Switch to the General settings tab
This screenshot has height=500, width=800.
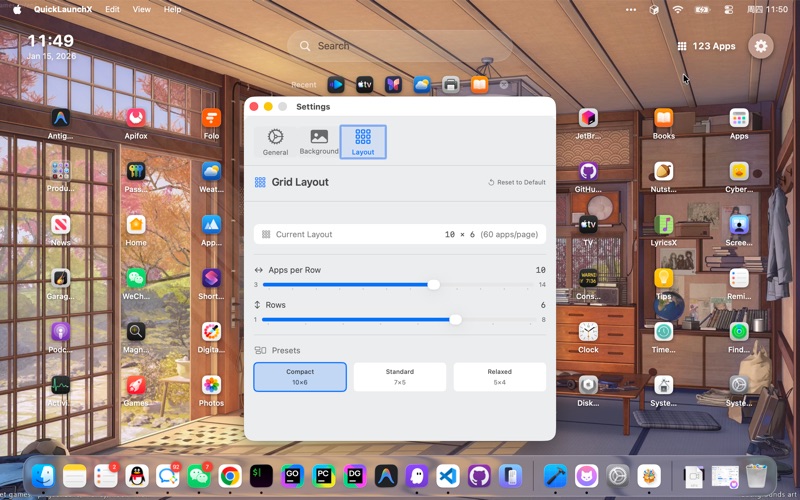pos(275,141)
